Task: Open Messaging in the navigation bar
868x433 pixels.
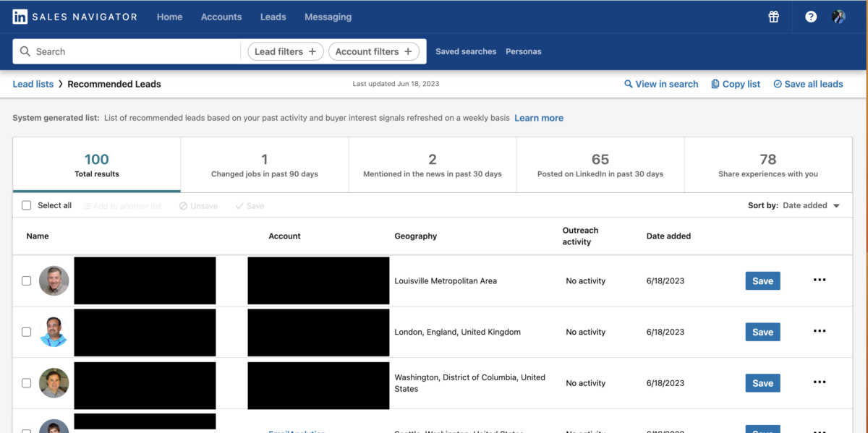Action: point(328,17)
